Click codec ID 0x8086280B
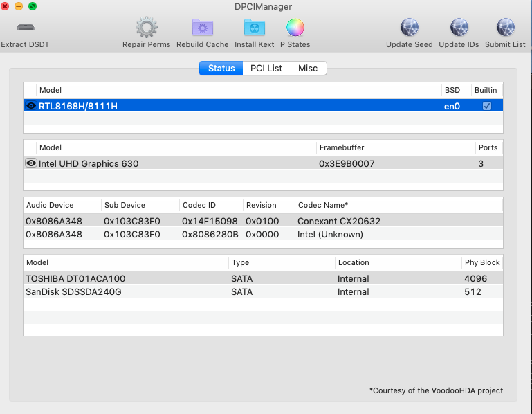532x414 pixels. coord(210,234)
